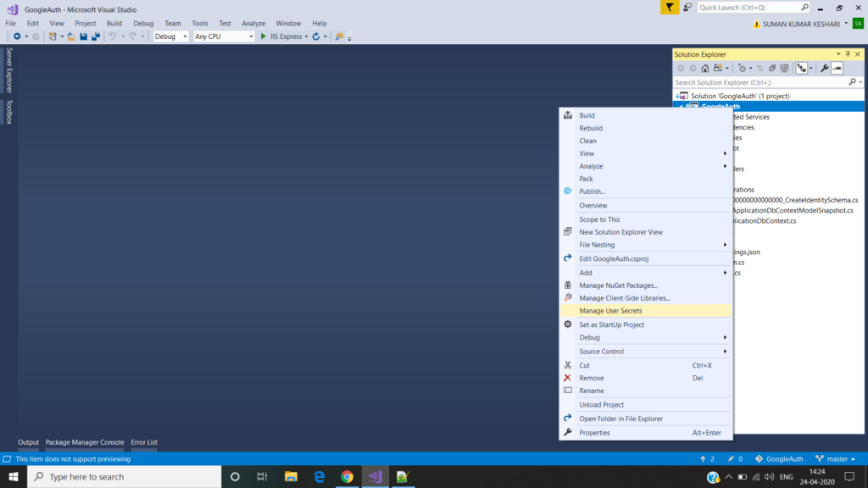This screenshot has width=868, height=488.
Task: Switch to the Package Manager Console tab
Action: point(85,442)
